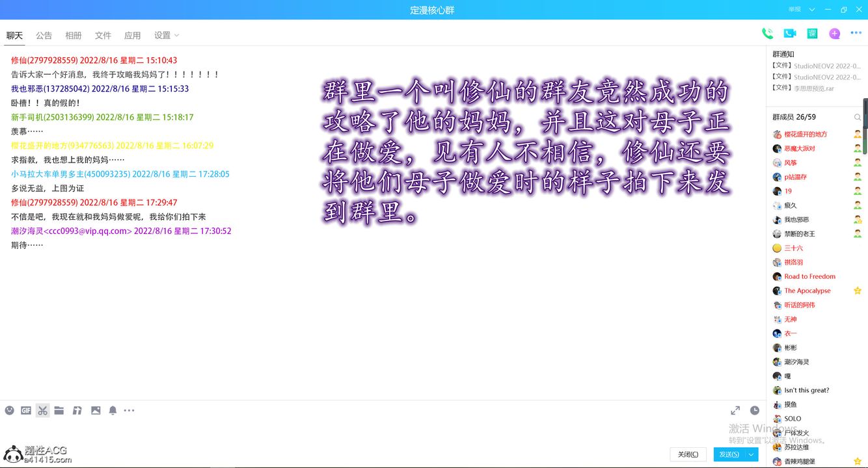Click the purple plus icon in header
This screenshot has height=468, width=868.
coord(834,34)
